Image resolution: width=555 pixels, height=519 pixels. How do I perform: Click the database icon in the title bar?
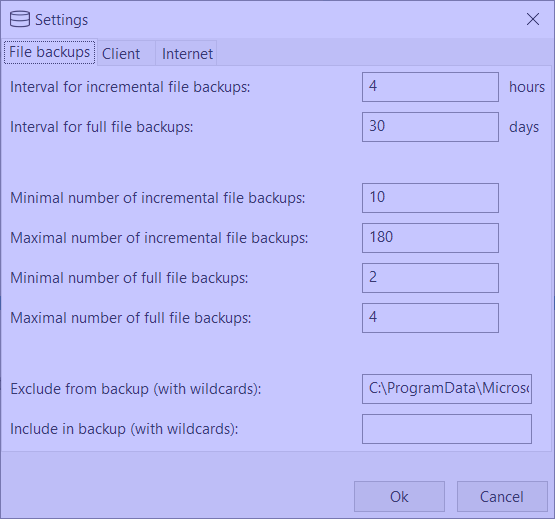[x=19, y=19]
